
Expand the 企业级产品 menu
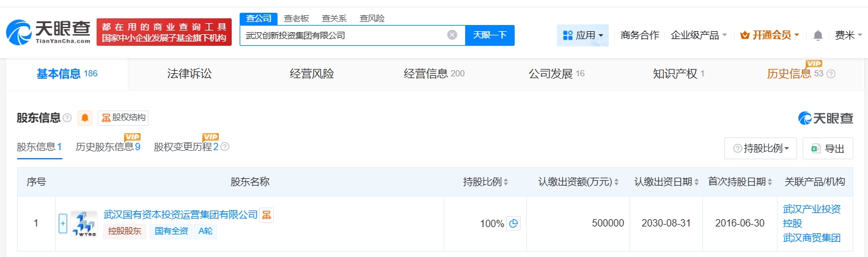[x=699, y=35]
